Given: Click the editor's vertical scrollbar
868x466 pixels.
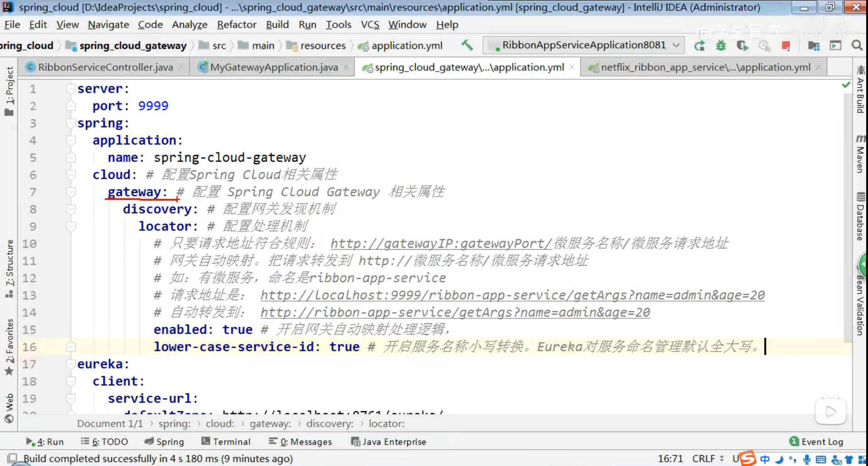Looking at the screenshot, I should click(x=848, y=218).
